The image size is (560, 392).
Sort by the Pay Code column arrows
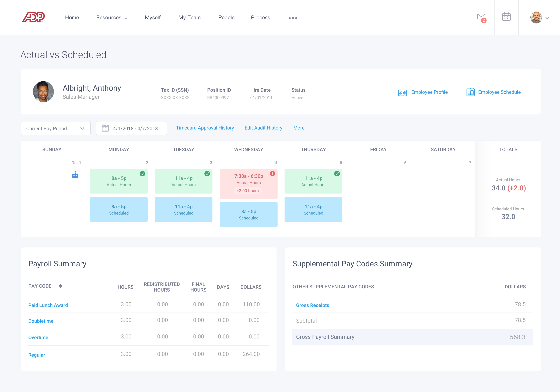click(60, 286)
